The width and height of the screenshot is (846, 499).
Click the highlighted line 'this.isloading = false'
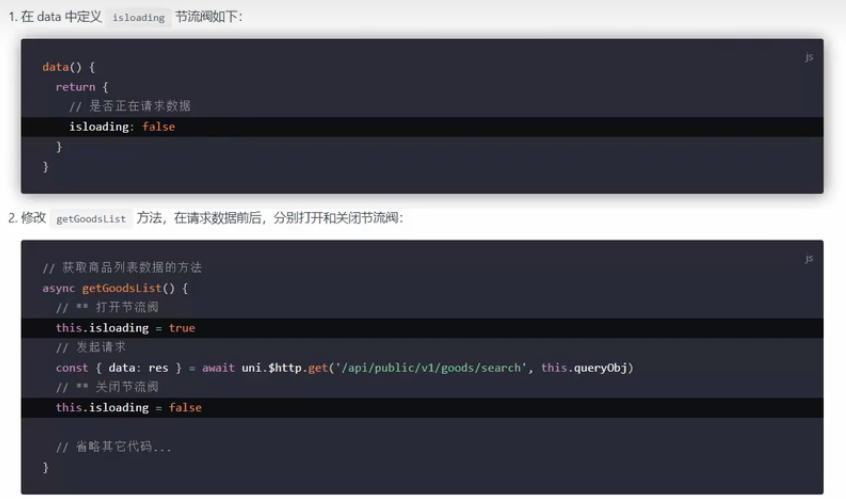[x=422, y=408]
